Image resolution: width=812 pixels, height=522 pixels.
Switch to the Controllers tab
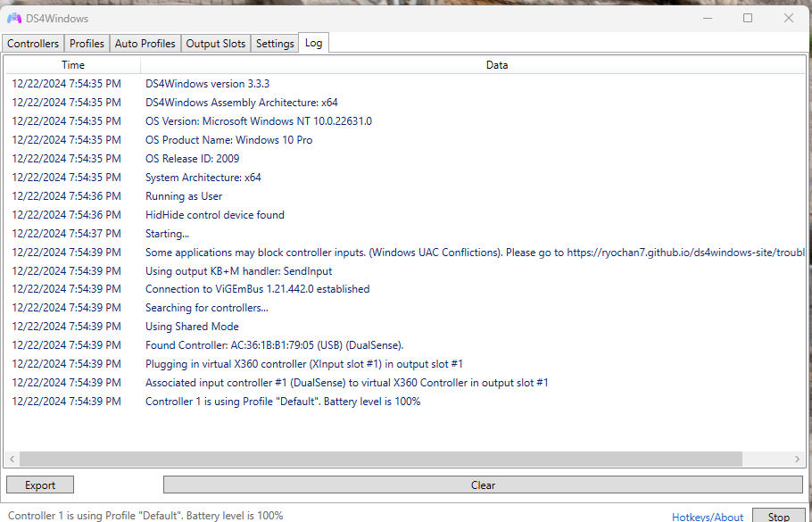coord(33,44)
